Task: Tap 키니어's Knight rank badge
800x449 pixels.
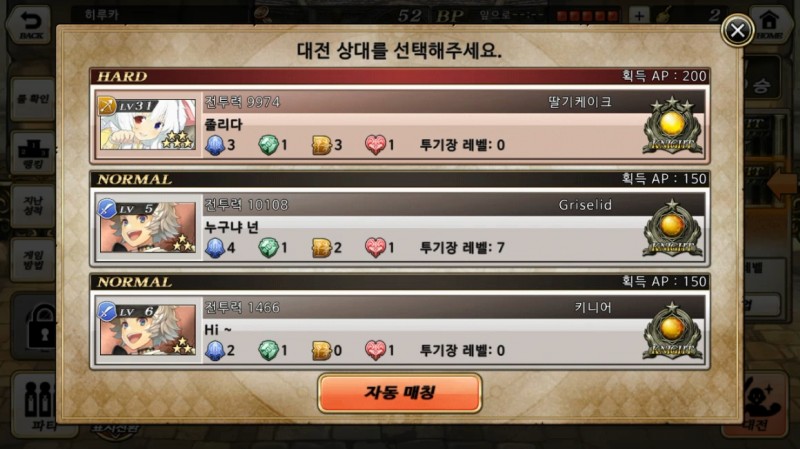Action: (672, 331)
